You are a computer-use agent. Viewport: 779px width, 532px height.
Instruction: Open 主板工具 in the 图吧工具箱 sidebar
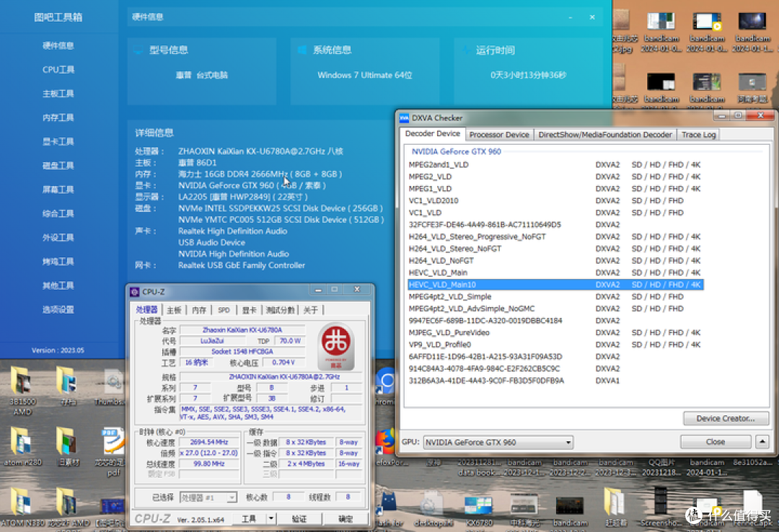(x=58, y=94)
